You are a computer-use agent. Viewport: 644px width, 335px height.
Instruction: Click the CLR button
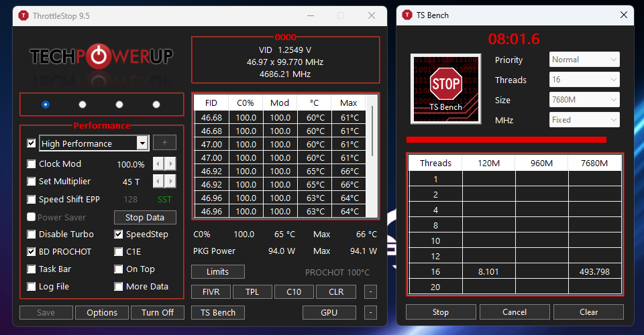336,292
